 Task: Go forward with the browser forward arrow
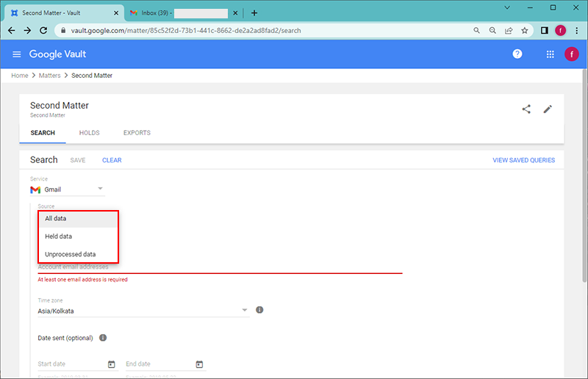coord(27,30)
